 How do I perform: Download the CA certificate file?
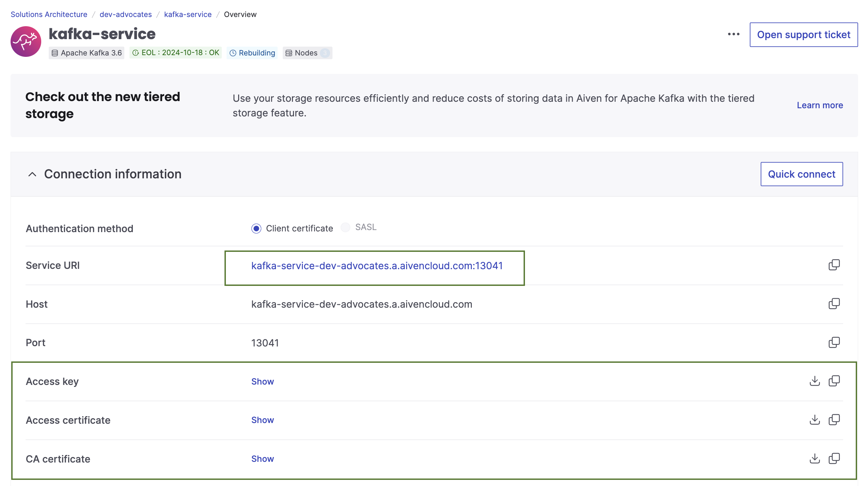pos(815,458)
